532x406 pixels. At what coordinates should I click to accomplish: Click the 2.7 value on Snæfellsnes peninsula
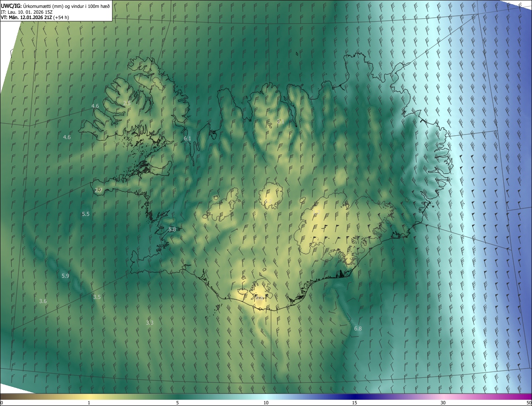click(x=99, y=190)
